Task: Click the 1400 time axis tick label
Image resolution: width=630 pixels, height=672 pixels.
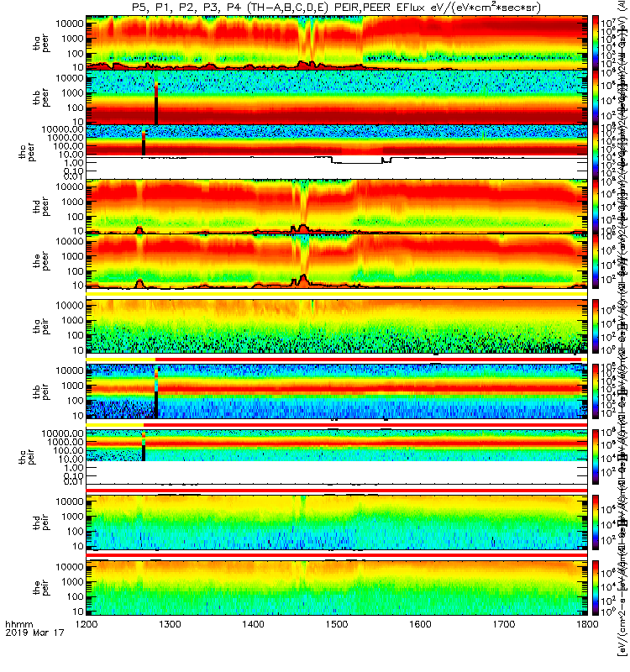Action: click(254, 624)
